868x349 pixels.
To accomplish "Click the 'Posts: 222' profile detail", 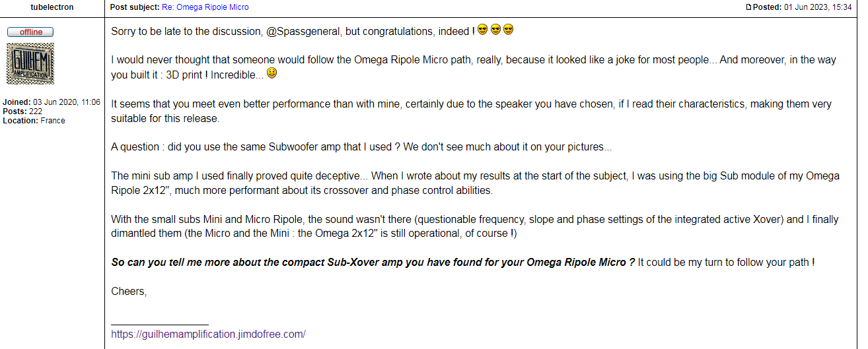I will pos(22,111).
